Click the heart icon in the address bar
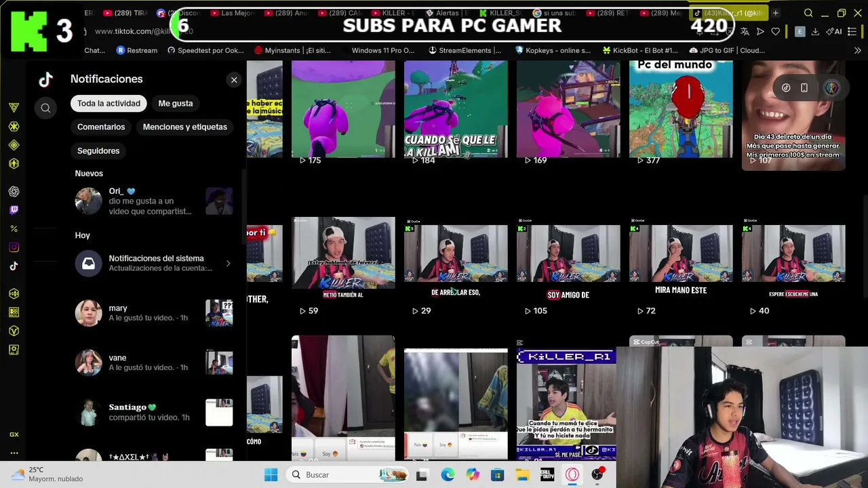Image resolution: width=868 pixels, height=488 pixels. 776,32
